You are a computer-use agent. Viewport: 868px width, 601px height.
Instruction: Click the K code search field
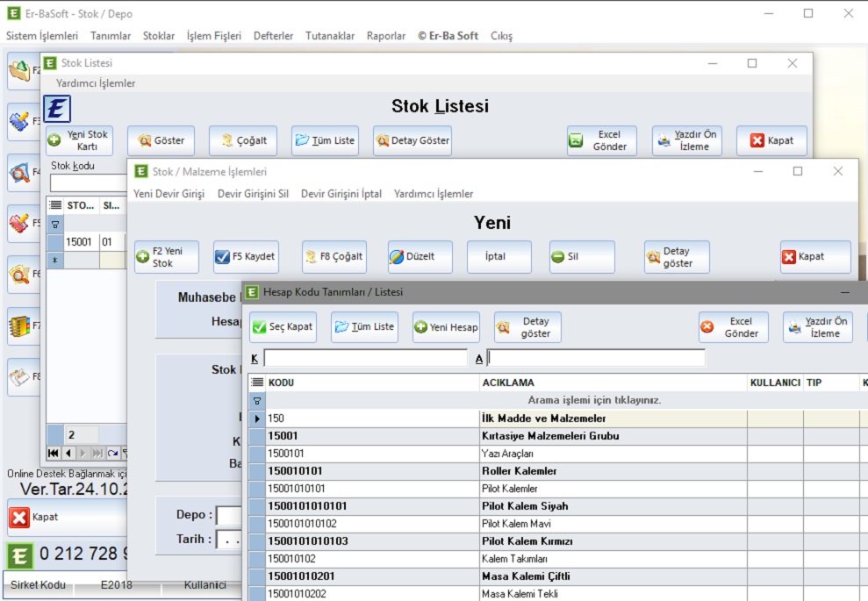(x=366, y=358)
